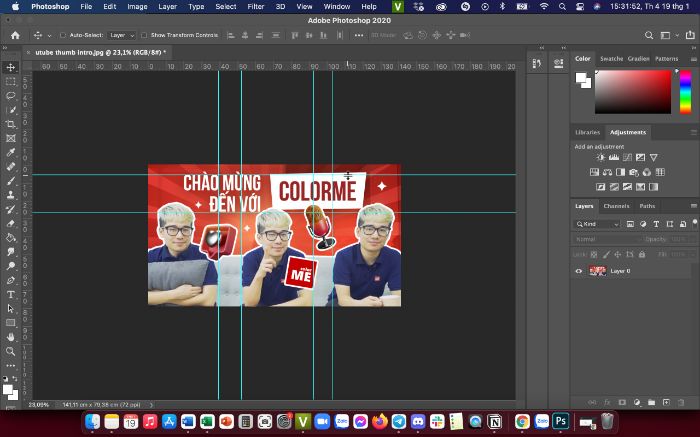Add a Levels adjustment
The height and width of the screenshot is (437, 700).
tap(614, 158)
